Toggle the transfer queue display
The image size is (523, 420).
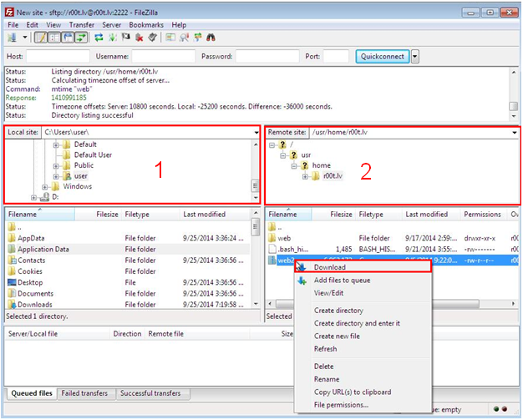[81, 38]
